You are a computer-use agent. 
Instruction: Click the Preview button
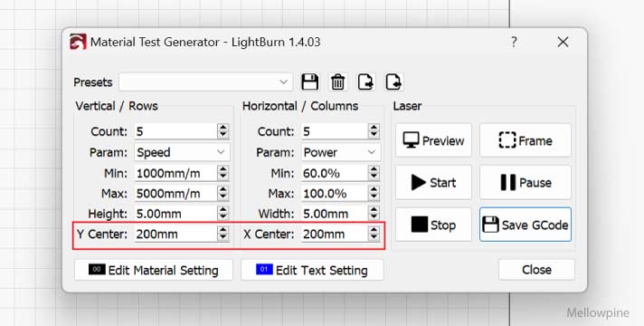tap(434, 140)
